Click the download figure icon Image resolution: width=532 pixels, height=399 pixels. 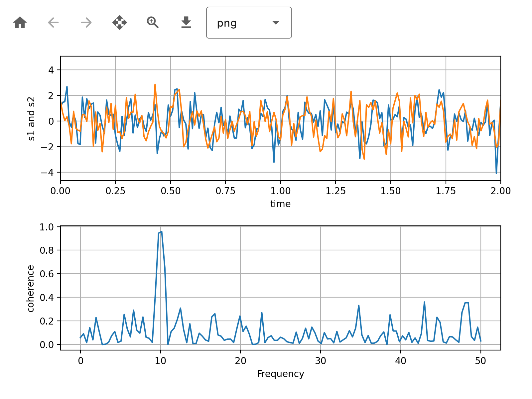pos(186,23)
